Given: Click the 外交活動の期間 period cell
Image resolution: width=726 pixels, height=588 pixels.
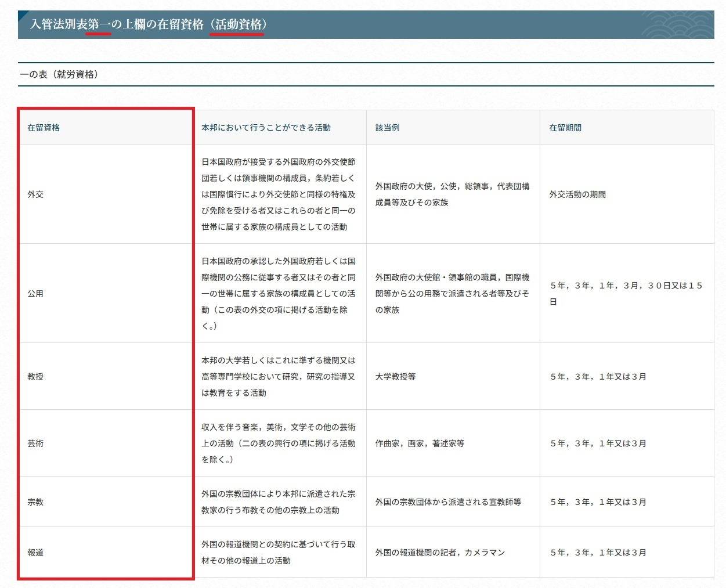Looking at the screenshot, I should pyautogui.click(x=577, y=194).
